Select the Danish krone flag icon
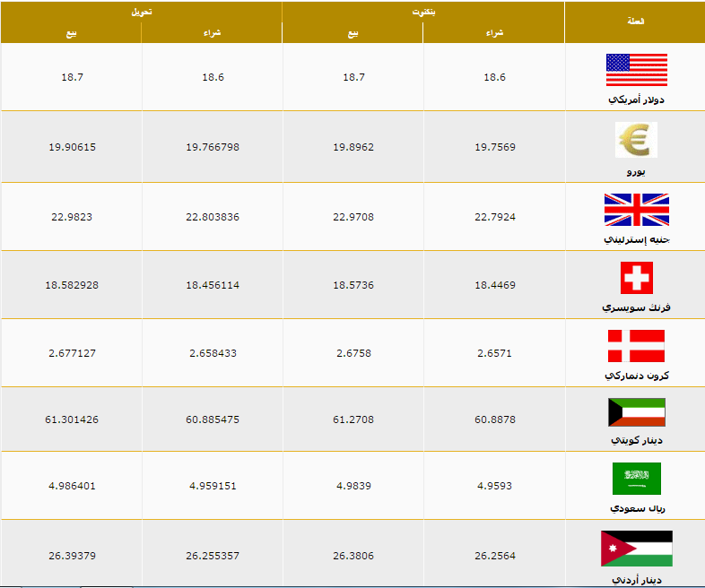Screen dimensions: 705x588 point(636,346)
